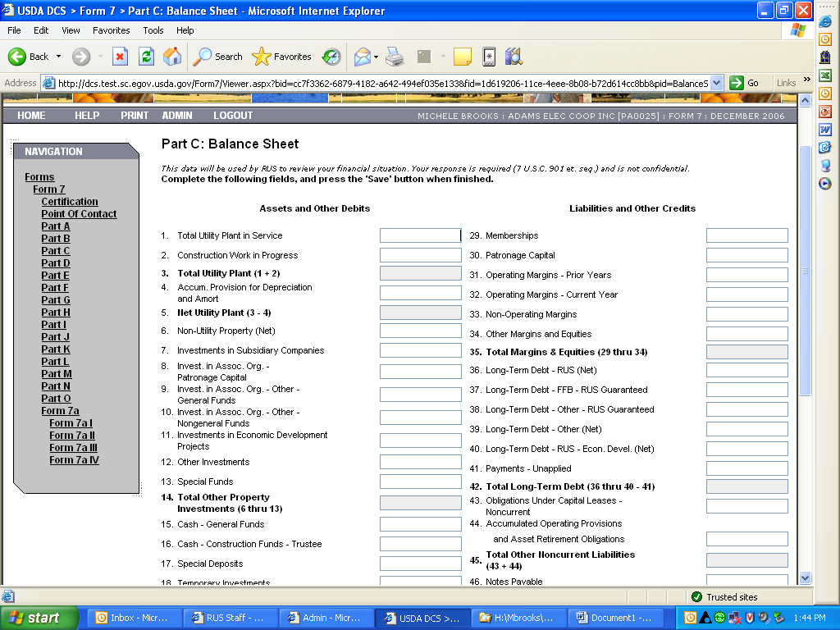Go to Part D in navigation
This screenshot has width=840, height=630.
point(56,263)
